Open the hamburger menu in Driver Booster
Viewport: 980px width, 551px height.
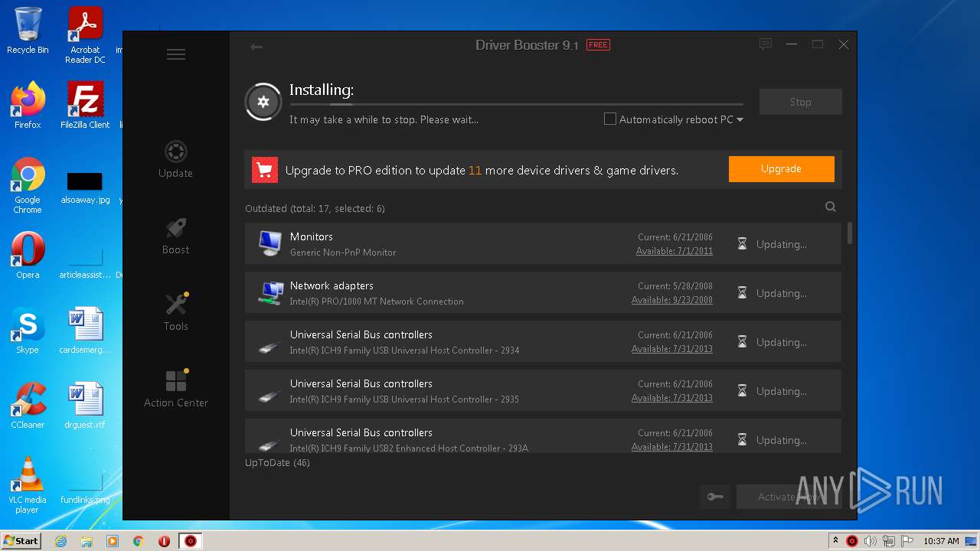click(x=176, y=54)
